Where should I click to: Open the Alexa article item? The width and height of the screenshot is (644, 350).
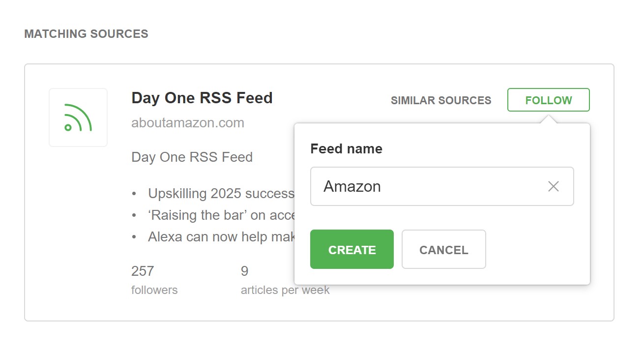click(x=221, y=236)
